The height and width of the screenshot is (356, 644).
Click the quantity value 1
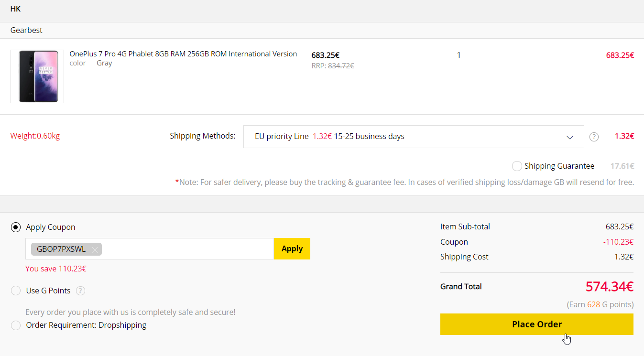tap(458, 55)
